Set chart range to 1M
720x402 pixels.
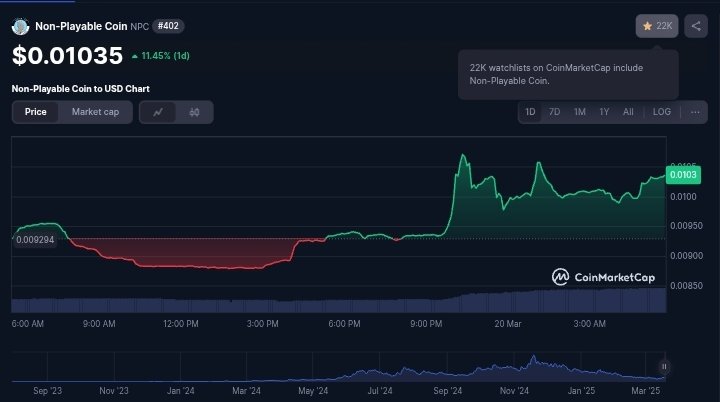point(580,112)
